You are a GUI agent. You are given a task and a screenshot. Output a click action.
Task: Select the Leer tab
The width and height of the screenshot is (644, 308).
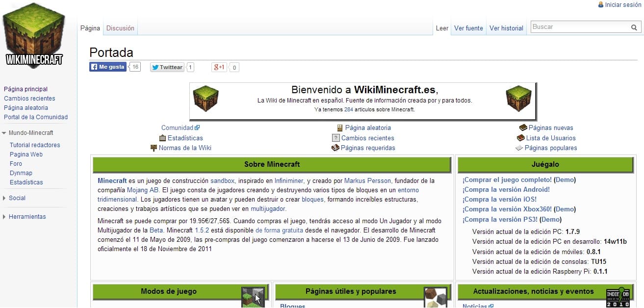[x=442, y=28]
